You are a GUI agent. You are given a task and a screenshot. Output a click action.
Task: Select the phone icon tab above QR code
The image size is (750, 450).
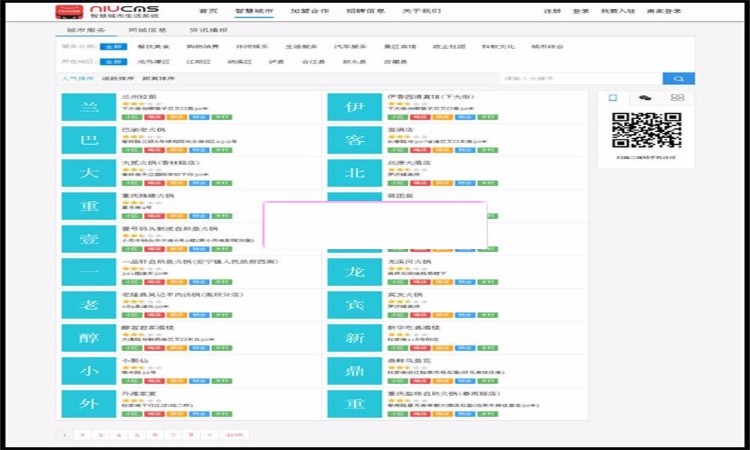coord(613,98)
